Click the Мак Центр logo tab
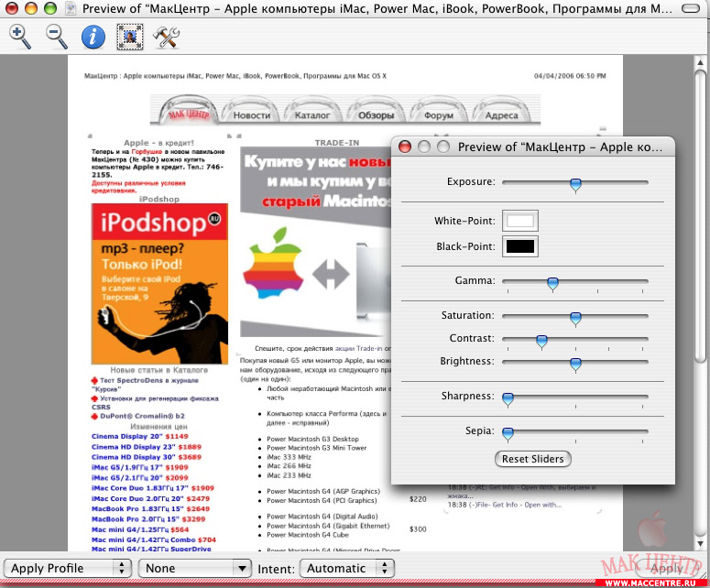 (189, 113)
